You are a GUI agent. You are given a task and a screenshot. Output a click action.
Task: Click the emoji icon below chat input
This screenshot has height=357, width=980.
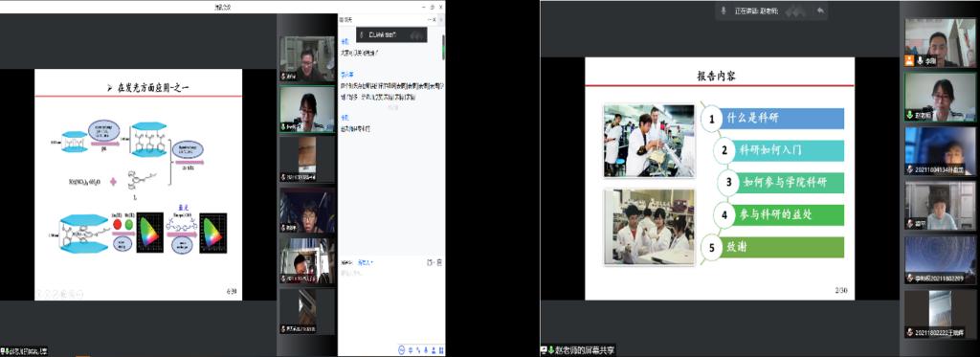[x=402, y=349]
